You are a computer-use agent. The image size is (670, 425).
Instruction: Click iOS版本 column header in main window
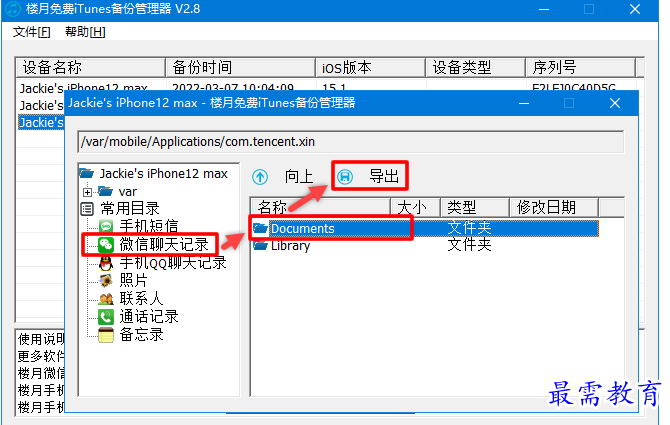pyautogui.click(x=370, y=67)
